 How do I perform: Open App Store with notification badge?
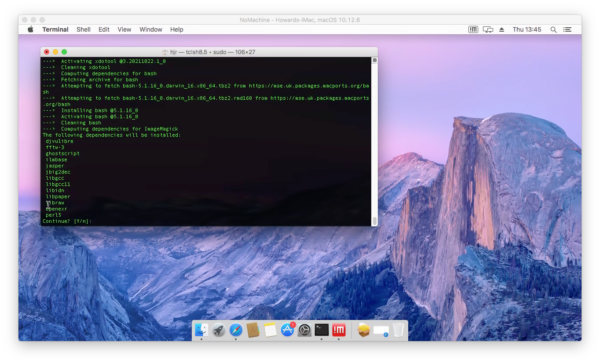(x=287, y=330)
